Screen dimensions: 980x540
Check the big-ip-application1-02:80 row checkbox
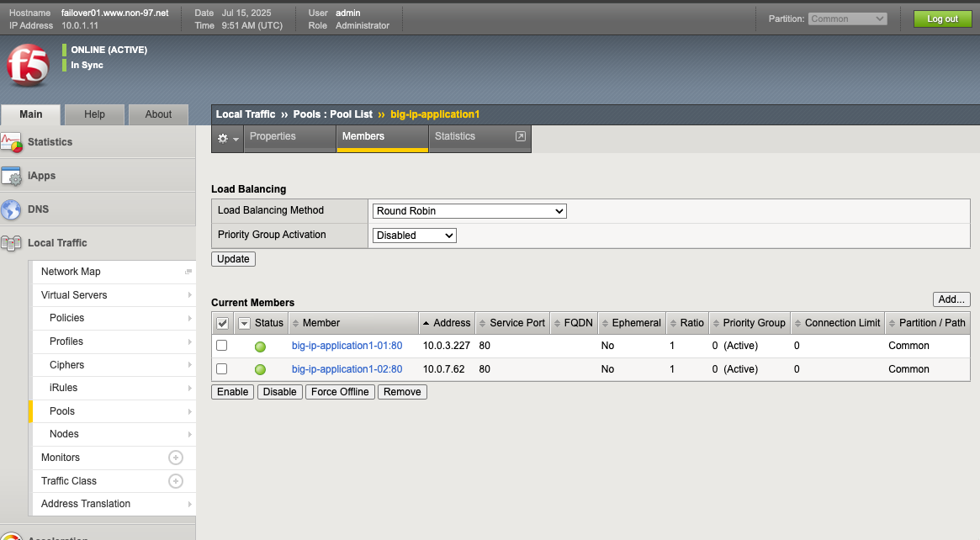point(222,368)
